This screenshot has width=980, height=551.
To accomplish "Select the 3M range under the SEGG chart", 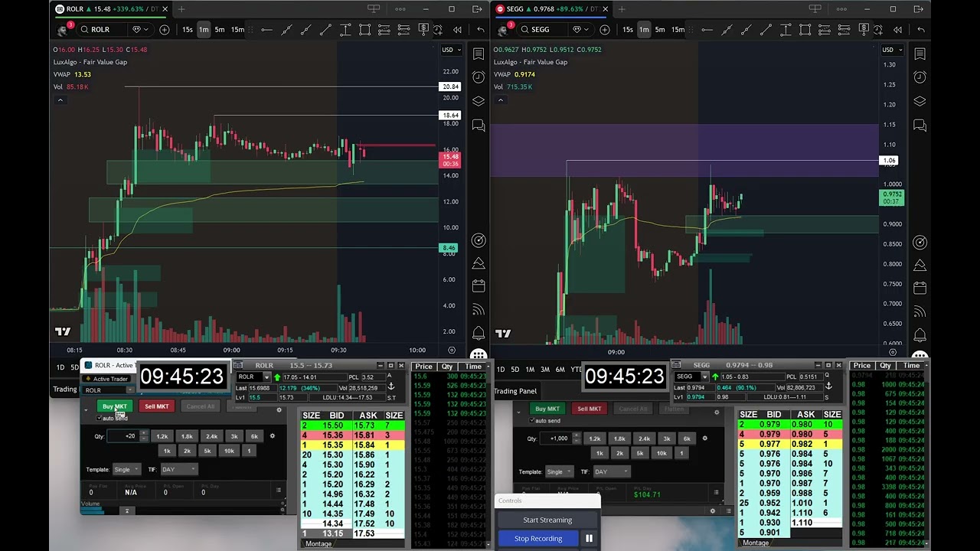I will 545,370.
